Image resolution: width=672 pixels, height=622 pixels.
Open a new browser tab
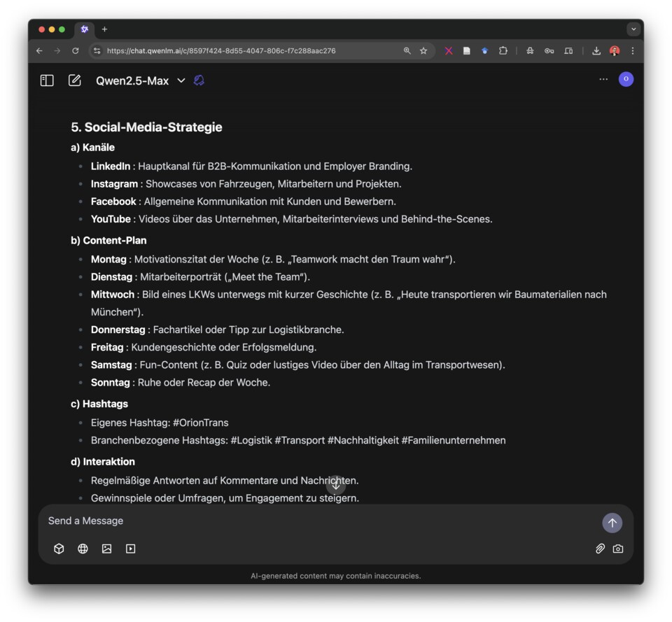click(105, 29)
